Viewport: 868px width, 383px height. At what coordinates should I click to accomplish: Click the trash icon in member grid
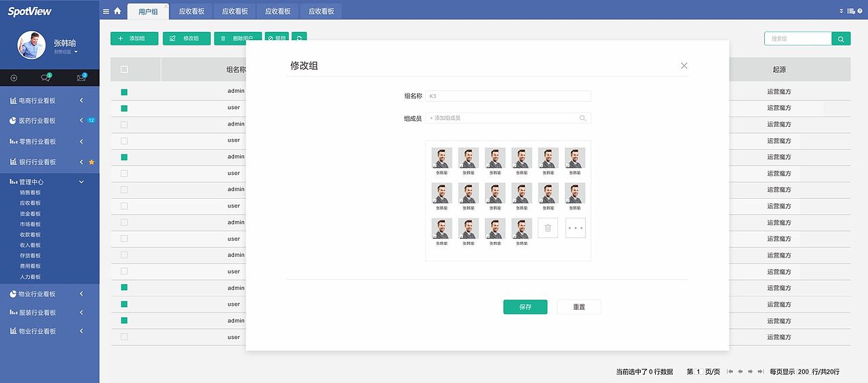[x=548, y=228]
